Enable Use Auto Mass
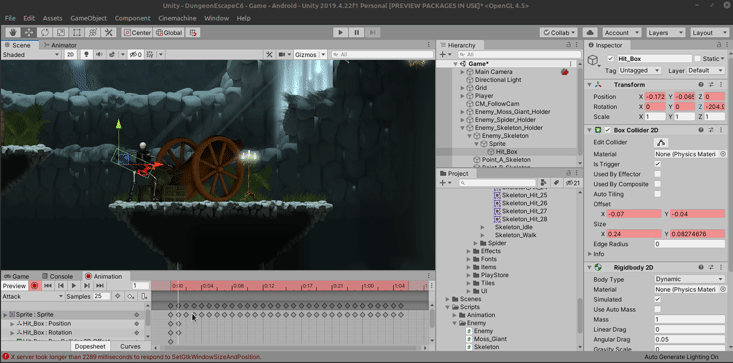 (658, 309)
